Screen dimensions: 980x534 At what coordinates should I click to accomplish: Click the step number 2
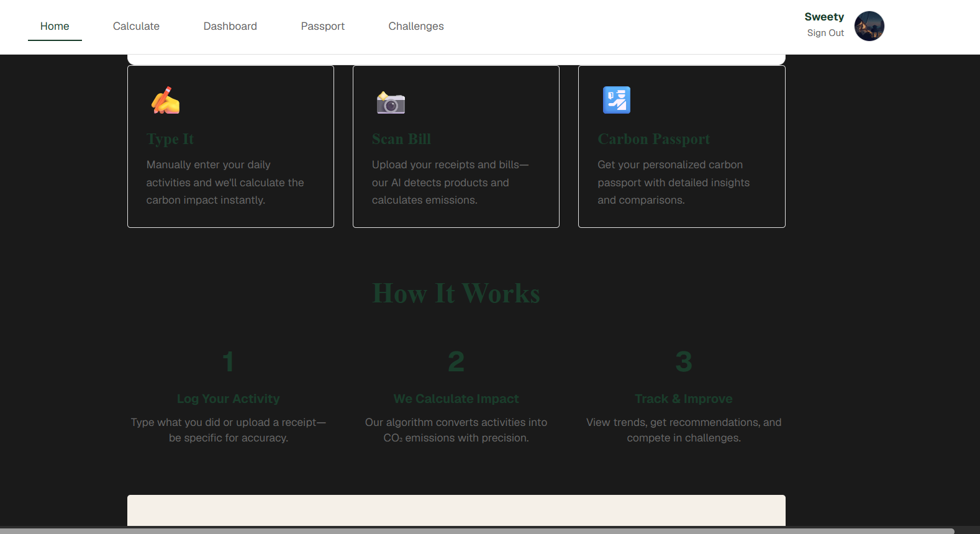pyautogui.click(x=456, y=361)
